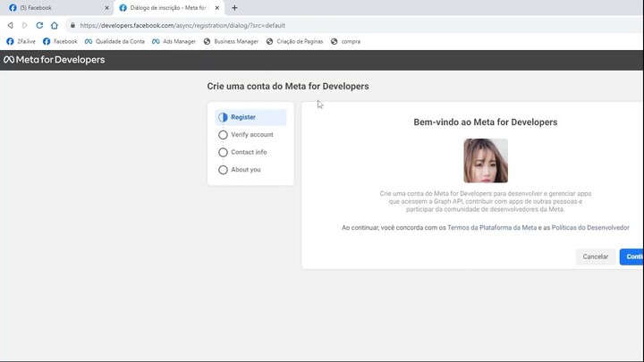Screen dimensions: 644x362
Task: Open the Criação de Paginas bookmark
Action: pyautogui.click(x=294, y=41)
